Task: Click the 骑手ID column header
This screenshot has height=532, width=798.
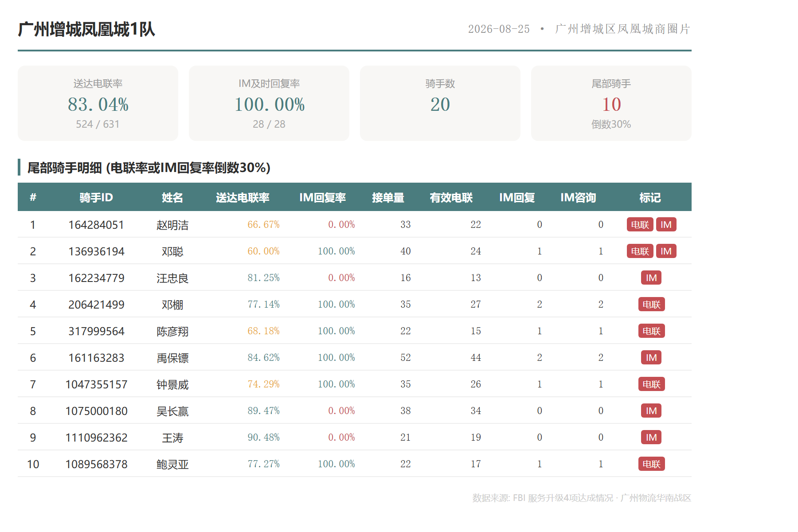Action: [x=96, y=197]
